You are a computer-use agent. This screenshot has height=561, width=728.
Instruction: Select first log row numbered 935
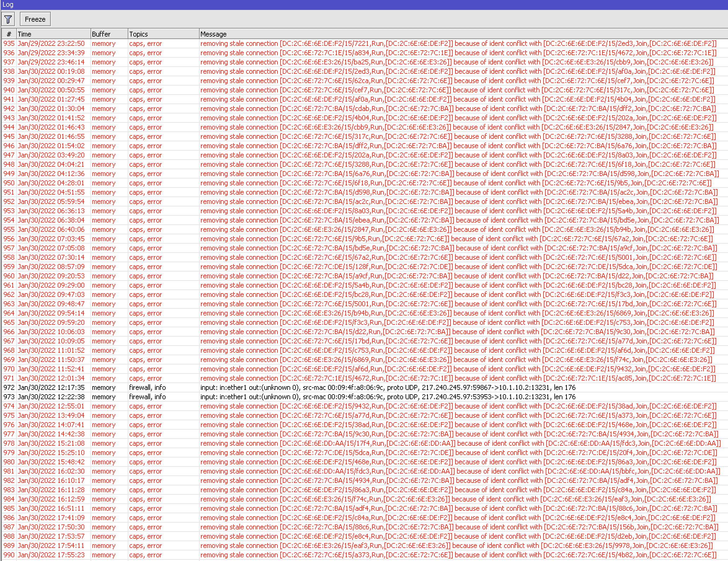pyautogui.click(x=9, y=44)
